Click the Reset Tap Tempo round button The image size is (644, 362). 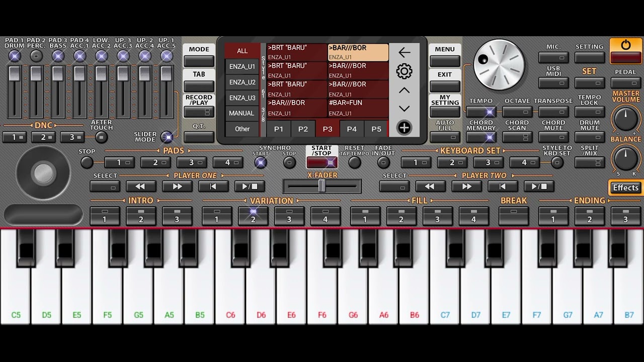(355, 162)
